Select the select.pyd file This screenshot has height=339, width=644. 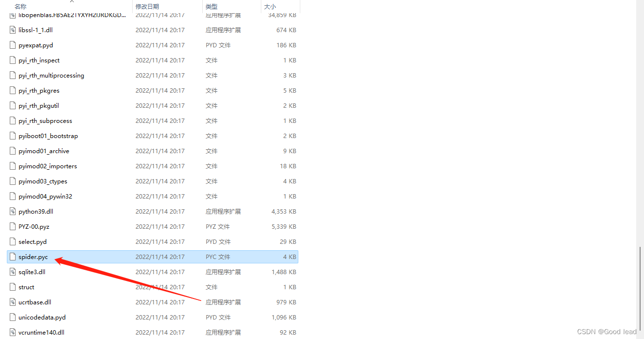point(32,241)
